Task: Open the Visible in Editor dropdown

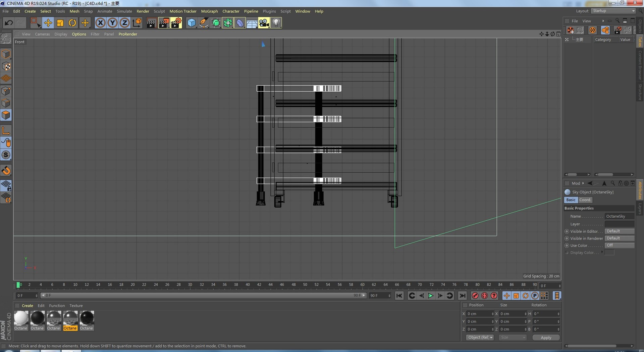Action: point(619,231)
